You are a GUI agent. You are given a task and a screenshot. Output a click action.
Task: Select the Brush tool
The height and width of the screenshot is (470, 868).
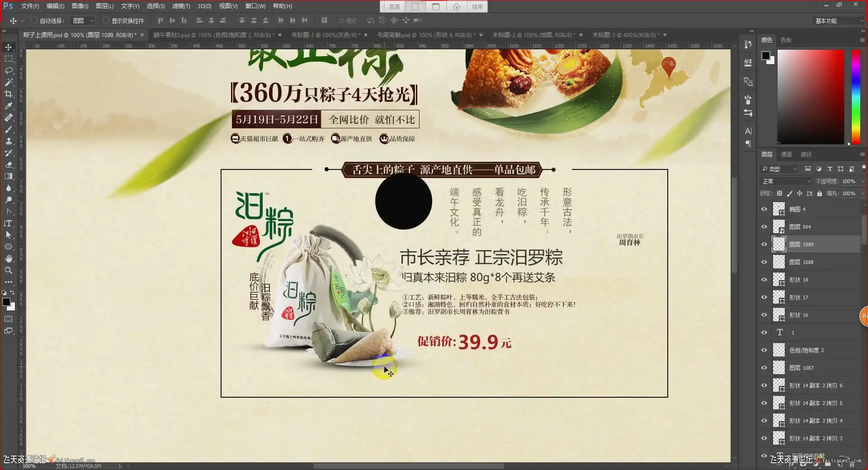click(9, 129)
